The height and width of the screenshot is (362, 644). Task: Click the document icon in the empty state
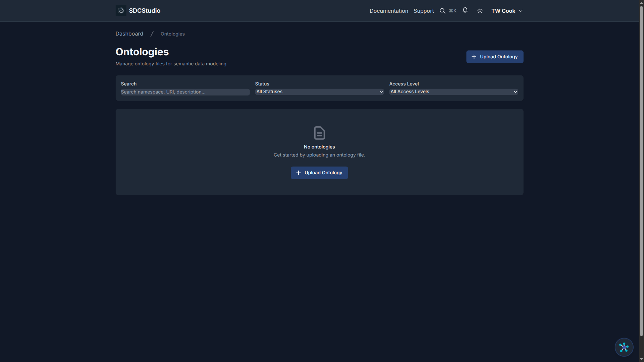(319, 133)
